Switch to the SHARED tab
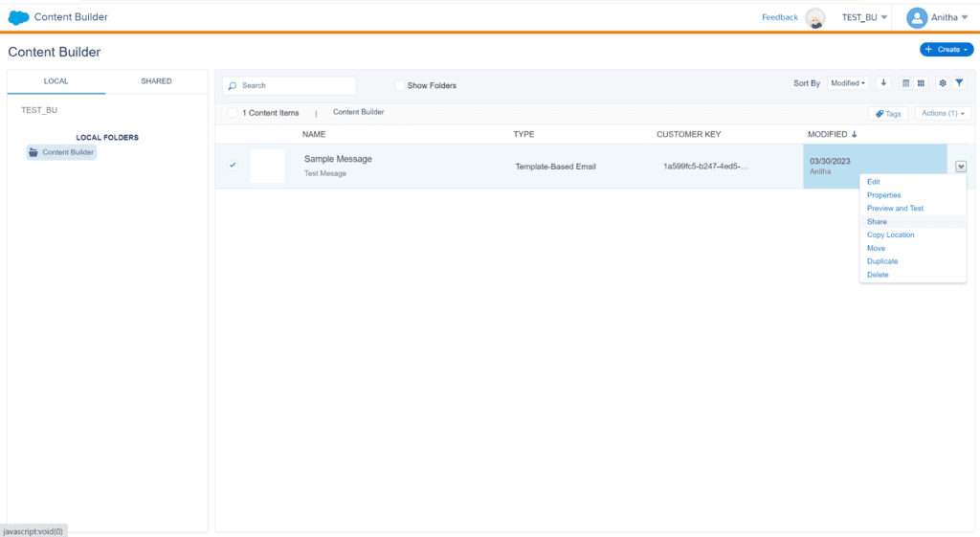Viewport: 980px width, 537px height. [x=156, y=81]
